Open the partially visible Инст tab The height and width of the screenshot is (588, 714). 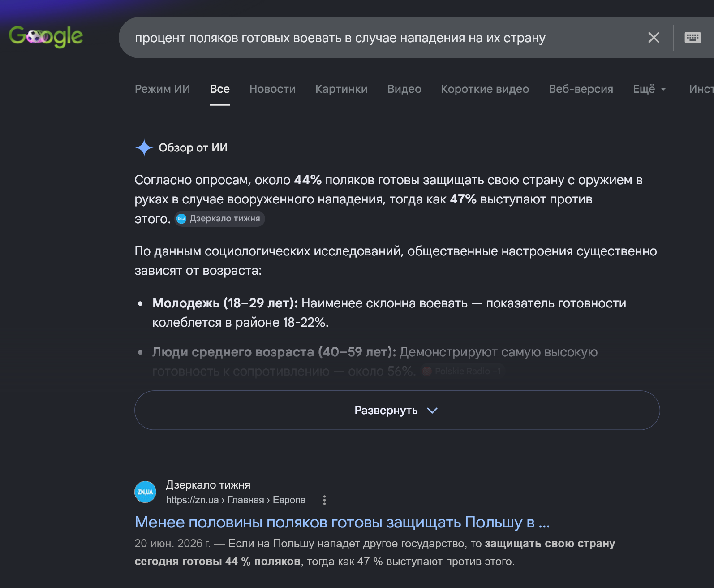point(701,89)
